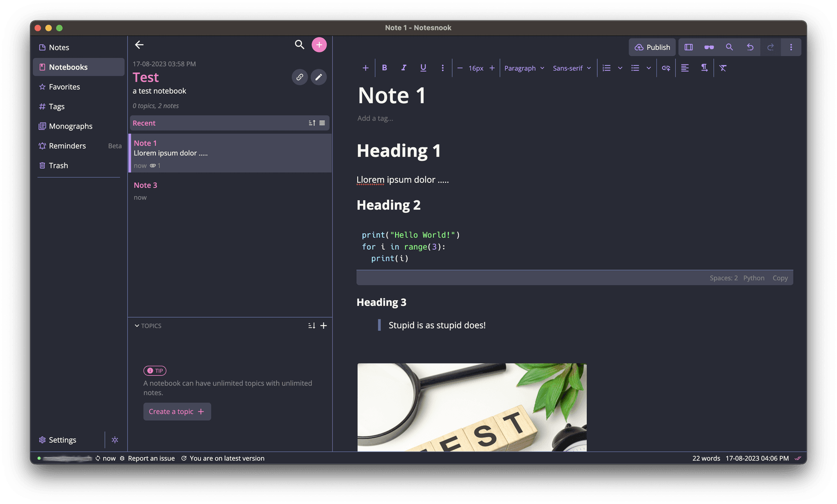837x504 pixels.
Task: Click the 22 words counter
Action: point(706,458)
